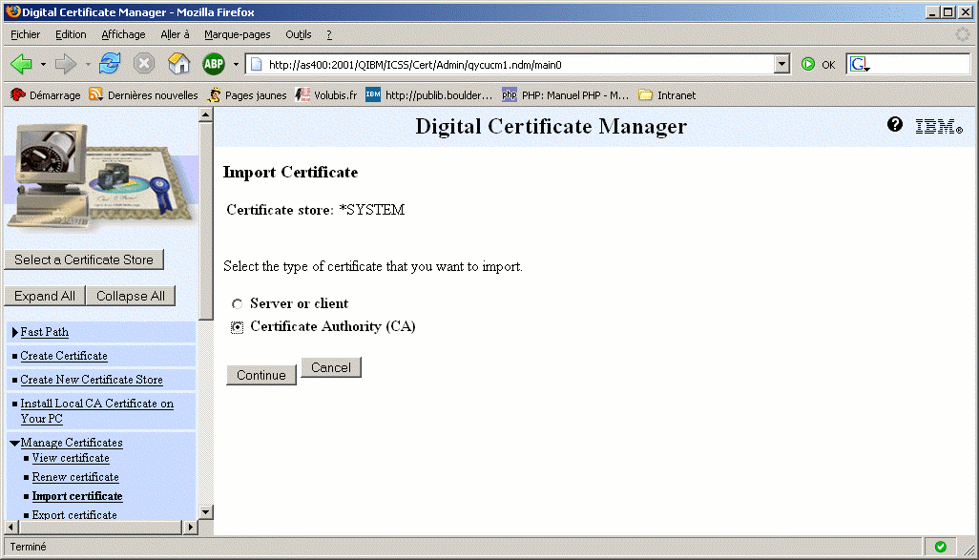Screen dimensions: 979x560
Task: Click sidebar horizontal scroll right arrow
Action: coord(191,528)
